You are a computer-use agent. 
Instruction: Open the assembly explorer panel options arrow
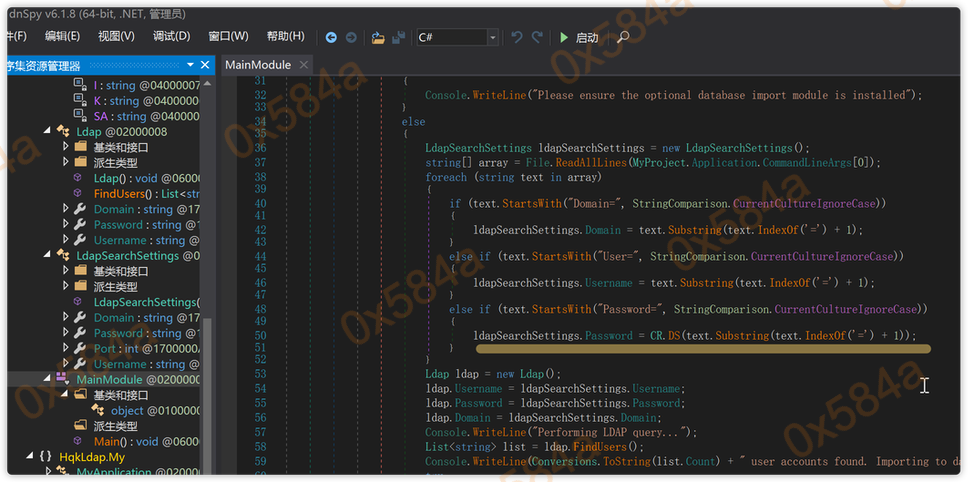pos(189,66)
